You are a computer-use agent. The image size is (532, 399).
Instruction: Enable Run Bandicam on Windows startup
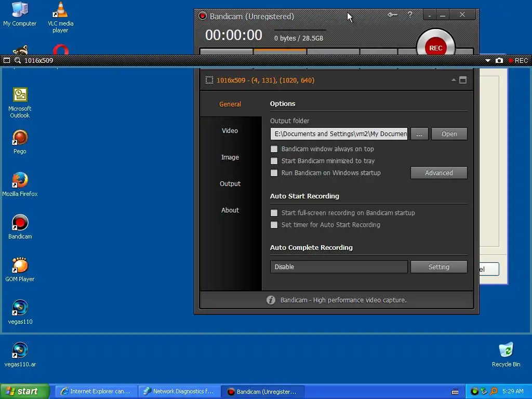(274, 172)
